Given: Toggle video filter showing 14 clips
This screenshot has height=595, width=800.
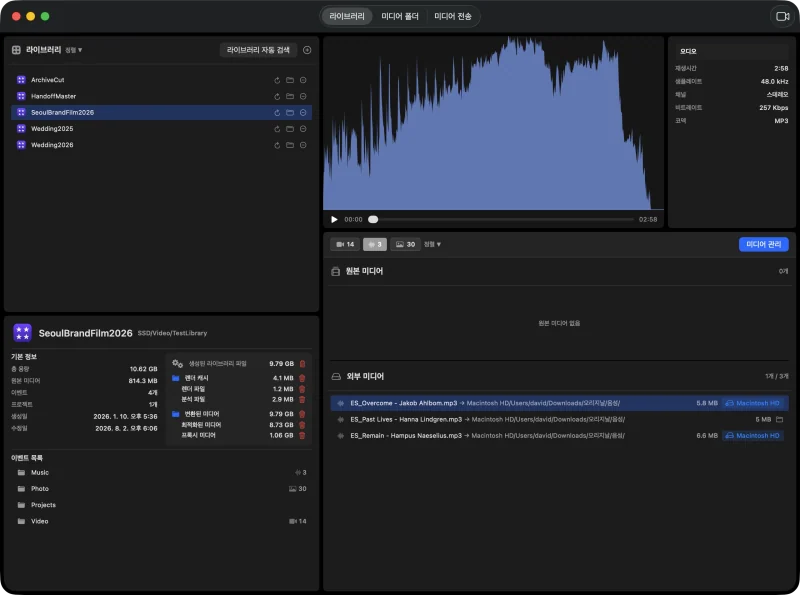Looking at the screenshot, I should click(345, 244).
